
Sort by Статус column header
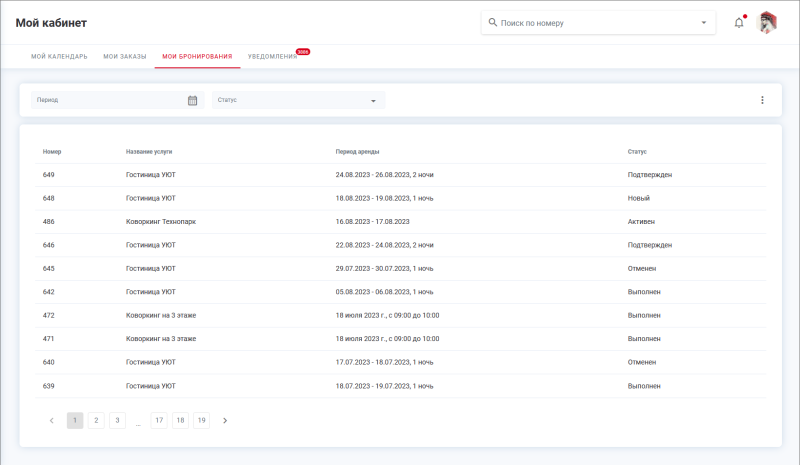pyautogui.click(x=637, y=152)
